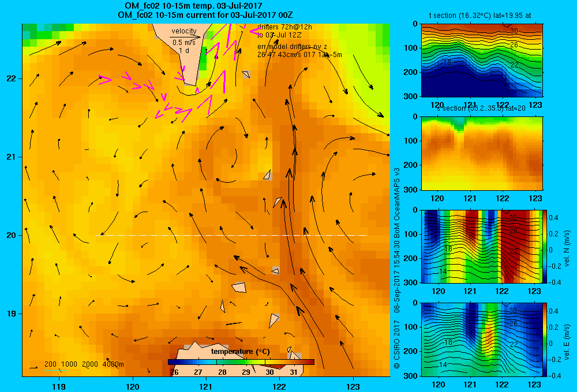Click the '1 d' text under velocity scale
This screenshot has height=392, width=577.
tap(184, 50)
